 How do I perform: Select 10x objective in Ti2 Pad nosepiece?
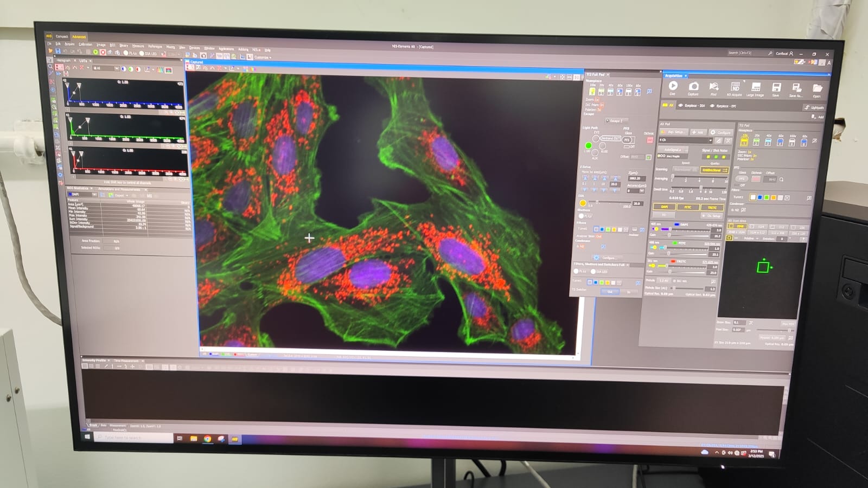744,142
